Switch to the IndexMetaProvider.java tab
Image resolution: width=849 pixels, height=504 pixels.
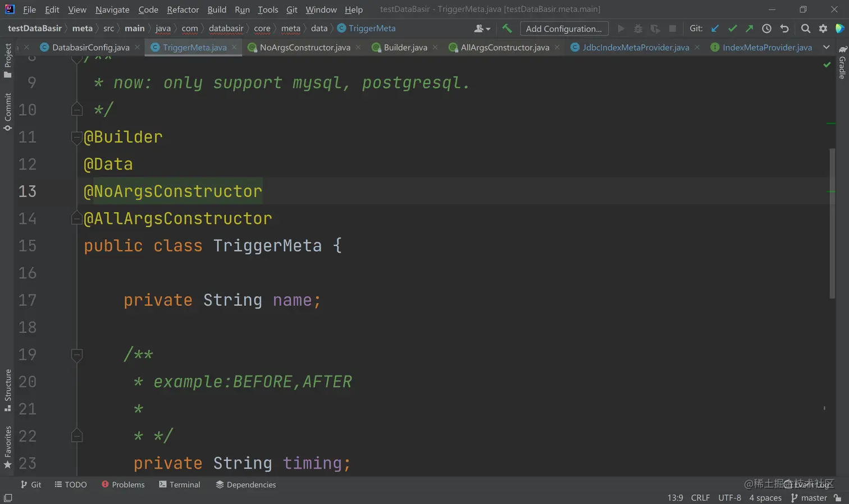point(761,48)
